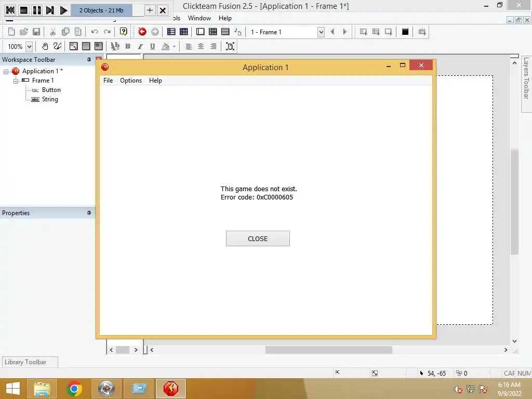
Task: Click the Open file toolbar icon
Action: (x=24, y=32)
